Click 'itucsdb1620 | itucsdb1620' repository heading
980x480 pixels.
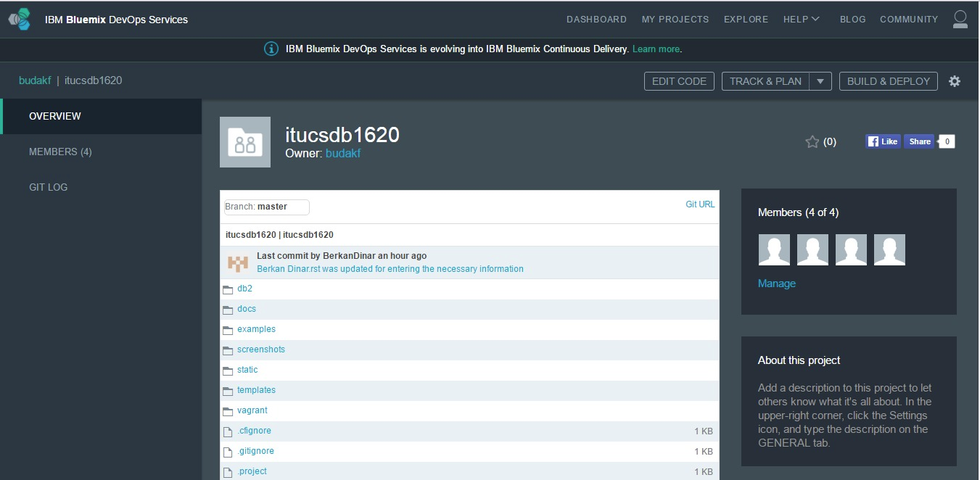(x=279, y=235)
